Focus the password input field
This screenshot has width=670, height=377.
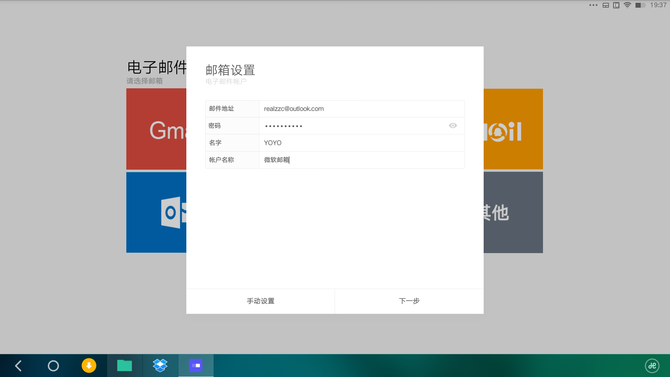361,126
